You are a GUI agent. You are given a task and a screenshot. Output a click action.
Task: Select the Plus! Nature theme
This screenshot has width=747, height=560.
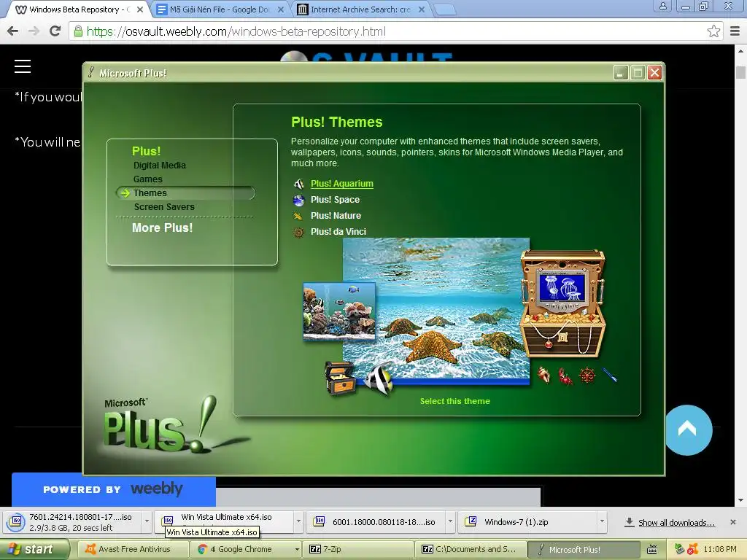[x=336, y=216]
